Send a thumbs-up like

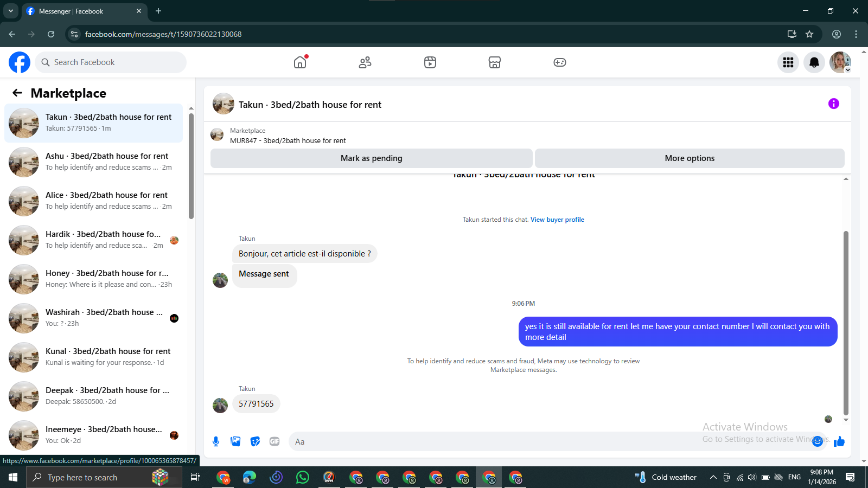point(839,441)
